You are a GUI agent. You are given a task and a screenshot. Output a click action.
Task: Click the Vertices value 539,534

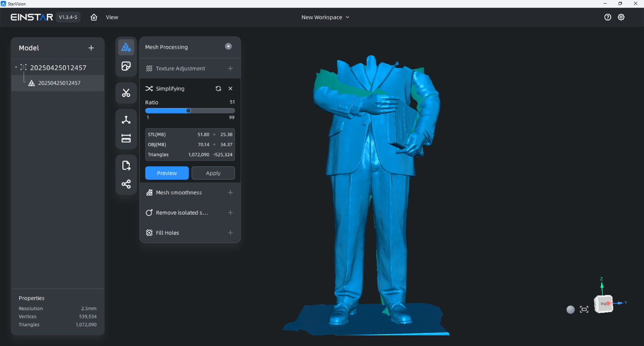(x=88, y=317)
